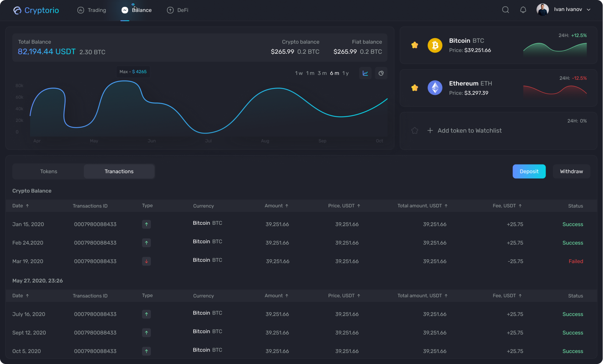Image resolution: width=603 pixels, height=364 pixels.
Task: Click plus icon to add watchlist token
Action: [x=430, y=130]
